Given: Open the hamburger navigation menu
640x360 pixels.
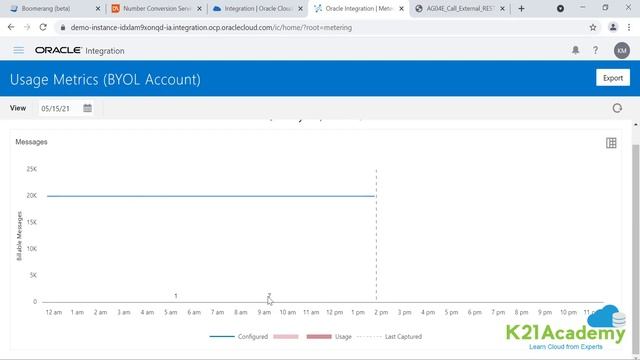Looking at the screenshot, I should coord(18,50).
